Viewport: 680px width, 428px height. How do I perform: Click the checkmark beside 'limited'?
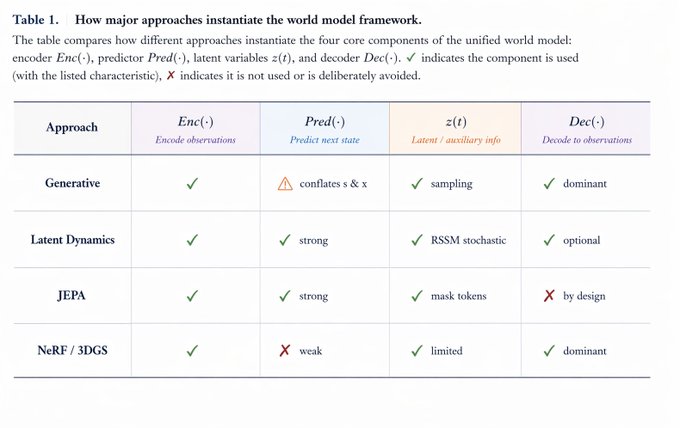click(x=417, y=350)
